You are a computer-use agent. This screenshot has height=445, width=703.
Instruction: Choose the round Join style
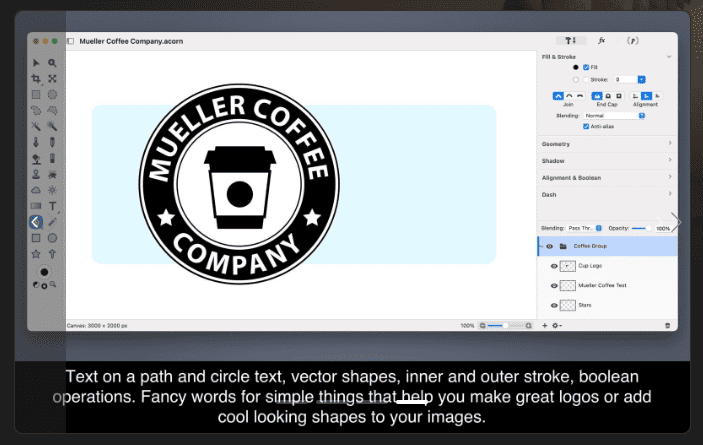click(569, 96)
